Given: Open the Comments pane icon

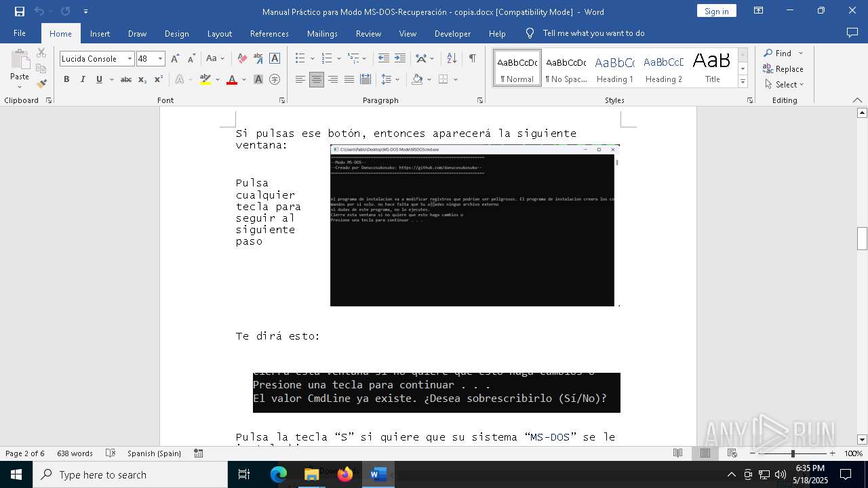Looking at the screenshot, I should pos(852,33).
